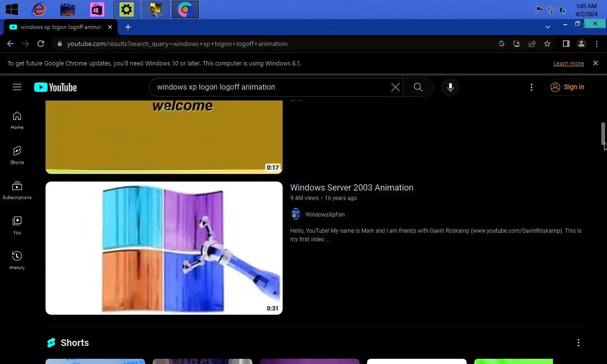The image size is (607, 364).
Task: Follow the Learn more link
Action: (569, 63)
